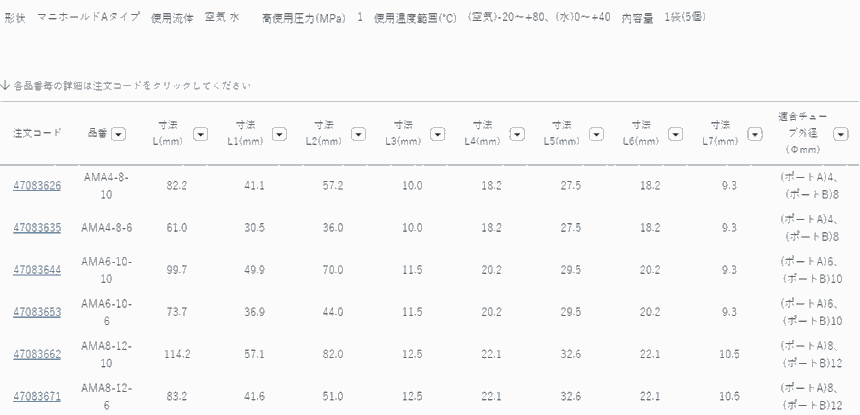860x415 pixels.
Task: Click the 注文コード column header
Action: (x=37, y=133)
